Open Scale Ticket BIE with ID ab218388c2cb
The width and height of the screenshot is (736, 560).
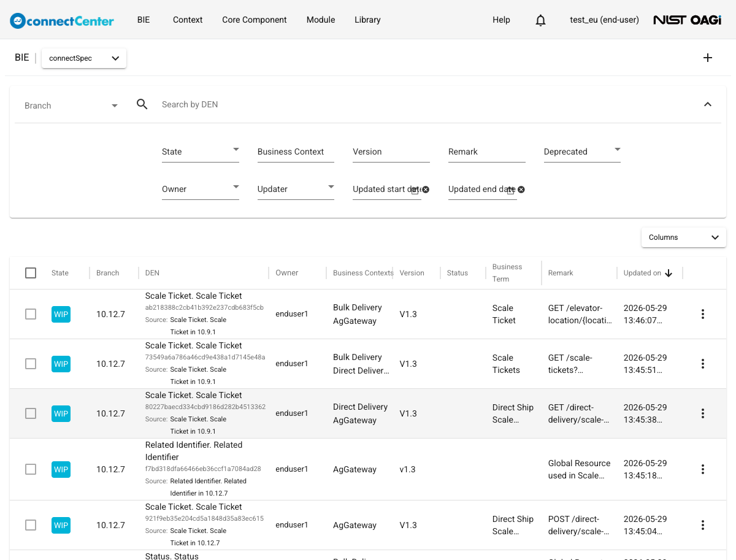[194, 296]
